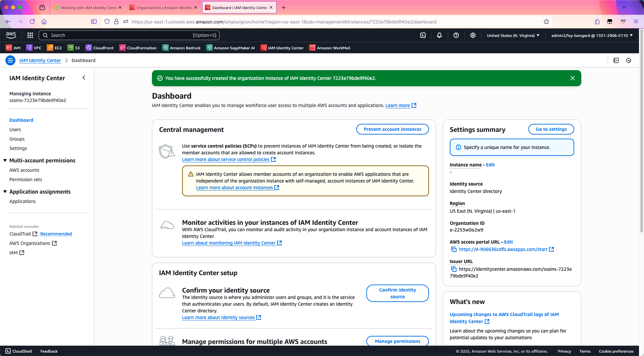The image size is (644, 356).
Task: Open Permission sets in the sidebar
Action: point(26,180)
